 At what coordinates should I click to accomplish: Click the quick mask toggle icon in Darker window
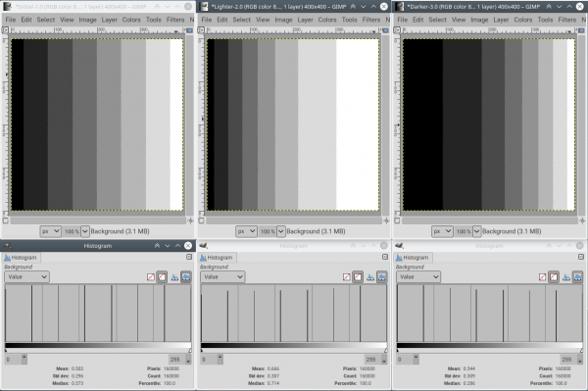coord(397,220)
